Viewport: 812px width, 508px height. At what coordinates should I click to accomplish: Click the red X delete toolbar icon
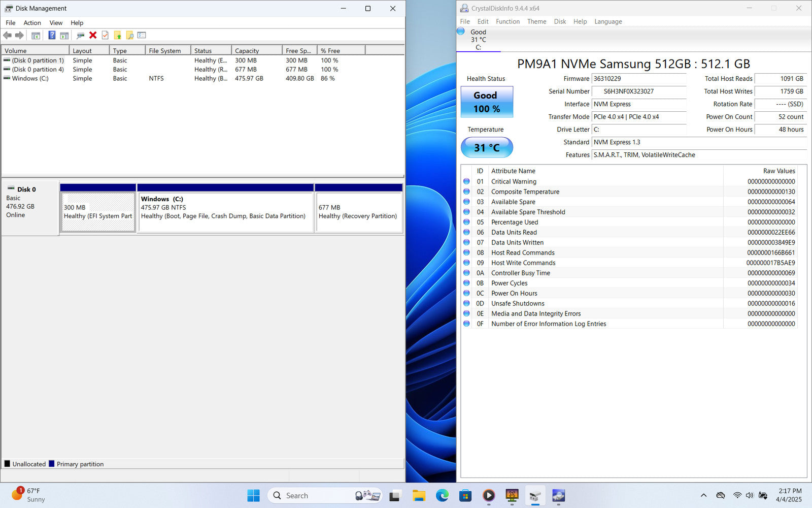point(93,35)
